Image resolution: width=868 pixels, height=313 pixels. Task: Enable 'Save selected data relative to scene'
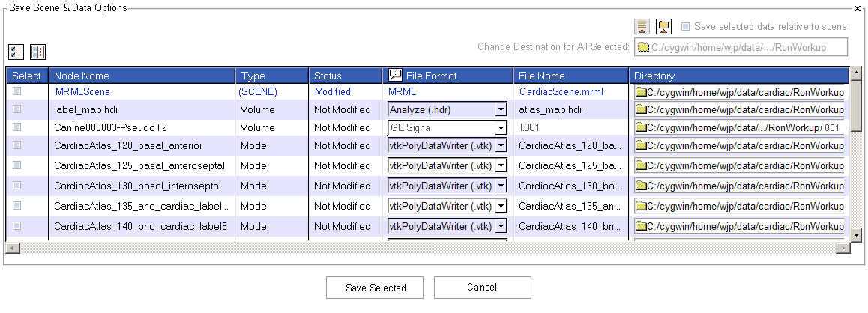685,27
